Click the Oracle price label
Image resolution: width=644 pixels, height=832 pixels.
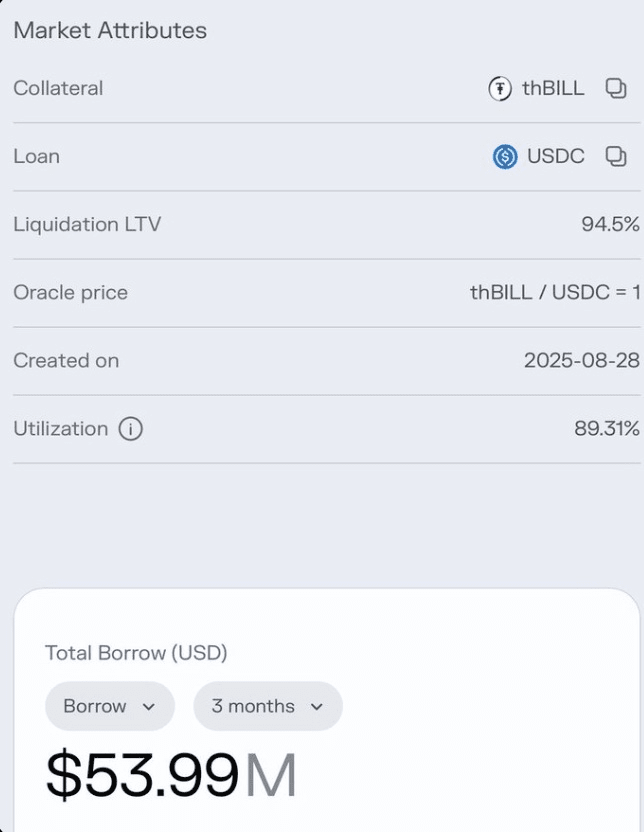click(70, 292)
